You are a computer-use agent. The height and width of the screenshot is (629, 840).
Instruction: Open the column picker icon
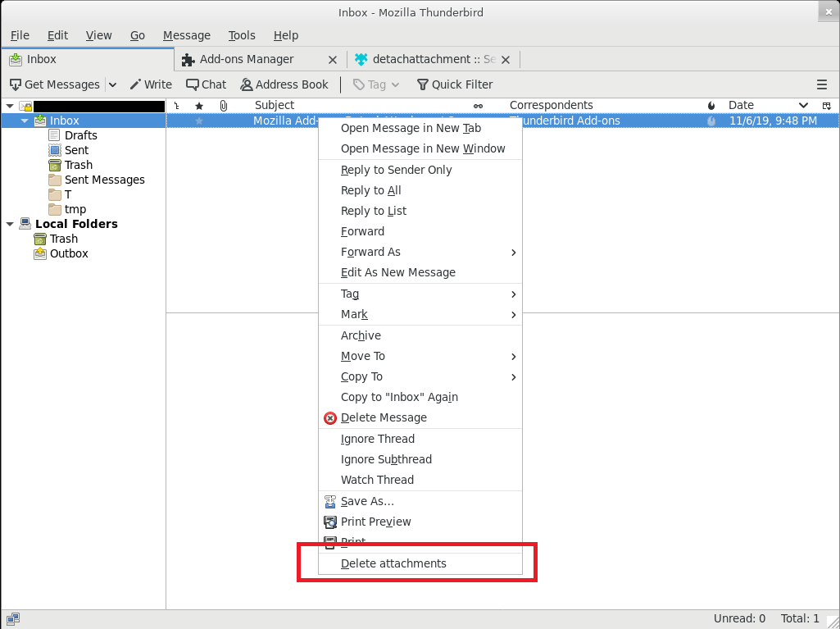coord(827,106)
